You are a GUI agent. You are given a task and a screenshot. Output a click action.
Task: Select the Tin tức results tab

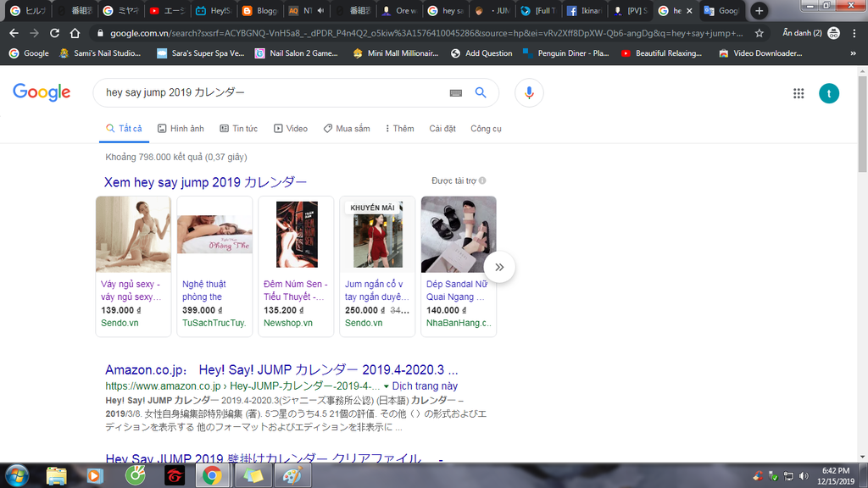point(238,129)
